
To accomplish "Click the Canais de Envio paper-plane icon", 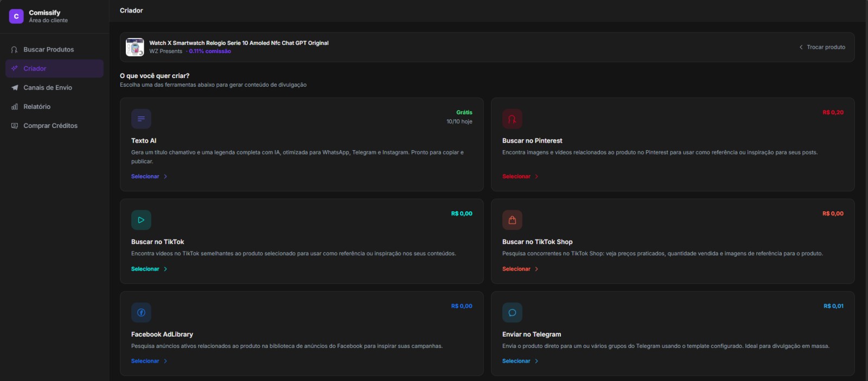I will 15,87.
